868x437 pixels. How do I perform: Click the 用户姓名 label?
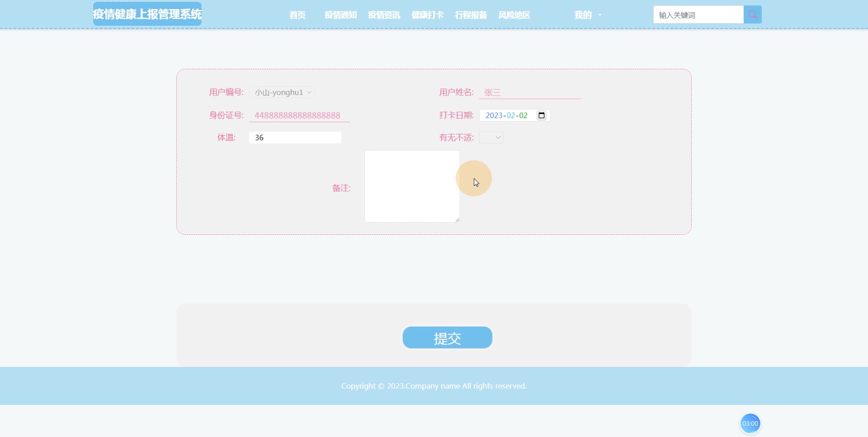(x=457, y=92)
